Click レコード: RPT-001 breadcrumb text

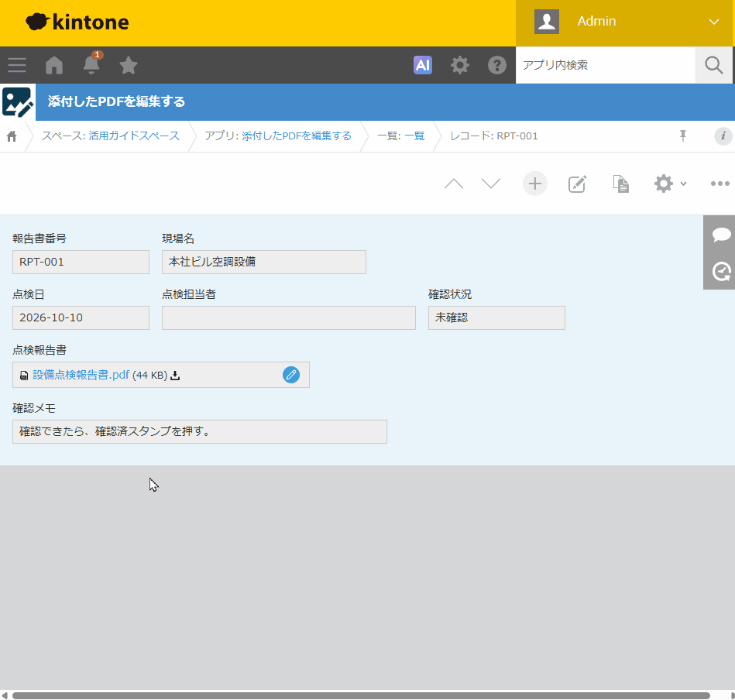coord(493,136)
